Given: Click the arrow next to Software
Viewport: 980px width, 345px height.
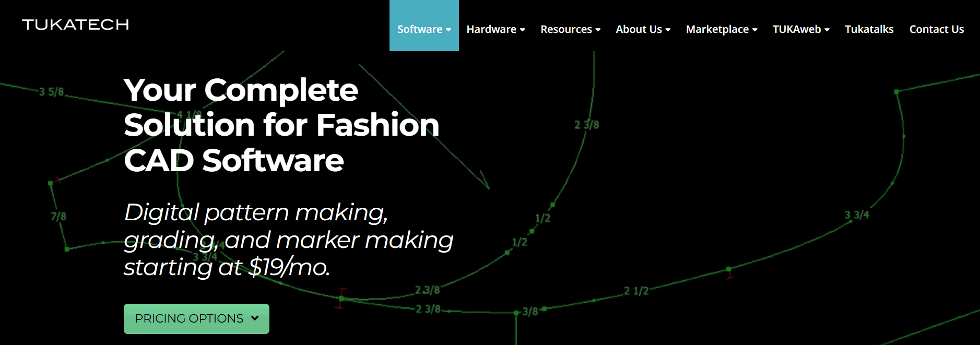Looking at the screenshot, I should pyautogui.click(x=448, y=30).
